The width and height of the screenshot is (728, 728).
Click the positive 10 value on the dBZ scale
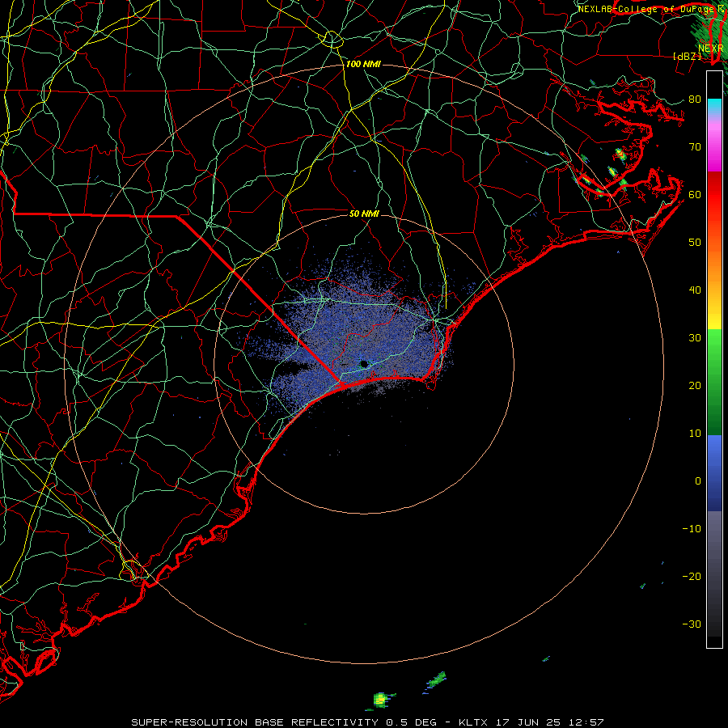click(695, 434)
